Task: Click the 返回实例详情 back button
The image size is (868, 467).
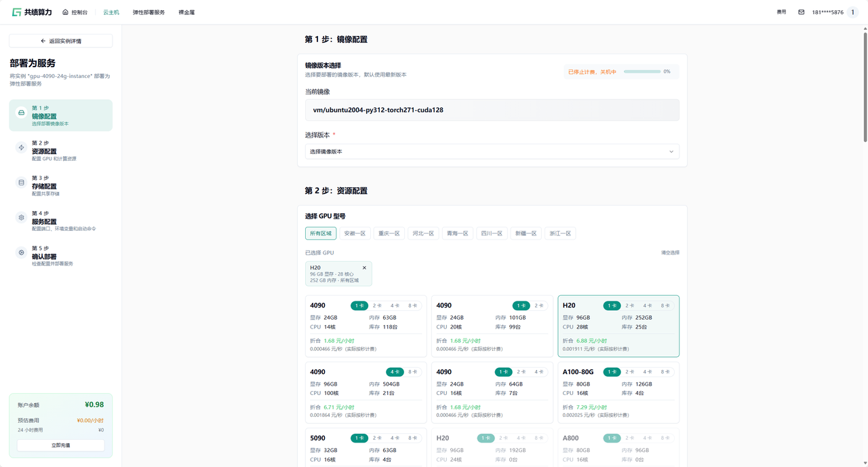Action: (x=60, y=41)
